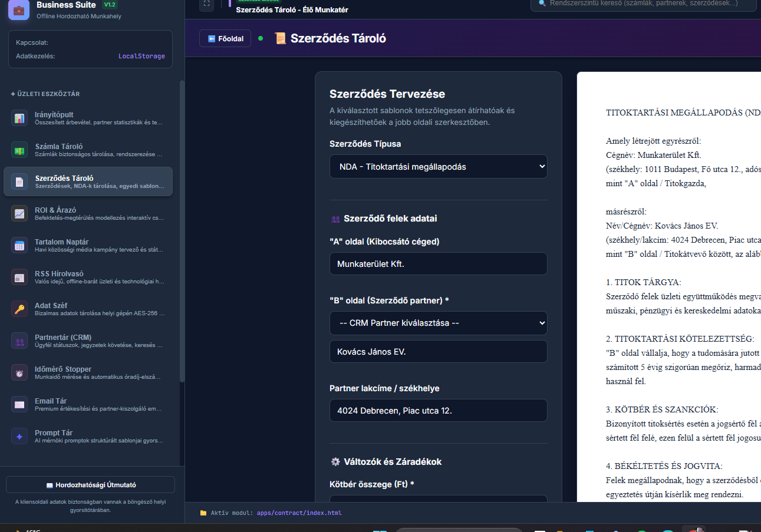Open the RSS Hírolvasó newspaper icon
Viewport: 761px width, 532px height.
(19, 277)
